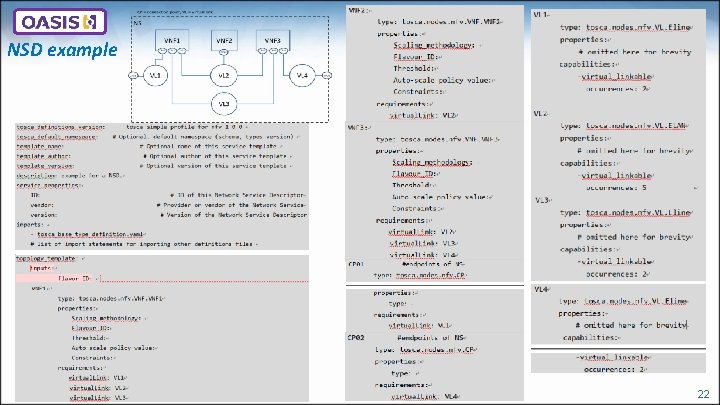
Task: Select the VNF1 box in diagram
Action: coord(172,40)
